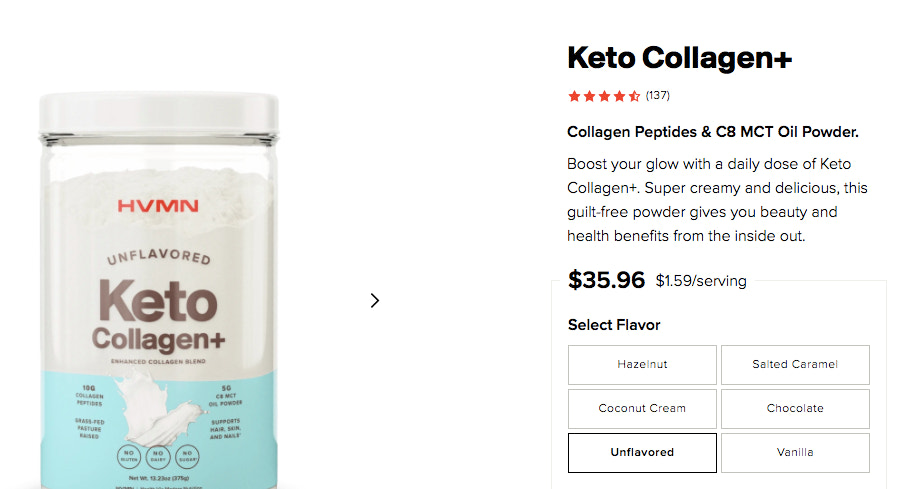Click the $1.59/serving text
This screenshot has height=489, width=923.
(701, 281)
